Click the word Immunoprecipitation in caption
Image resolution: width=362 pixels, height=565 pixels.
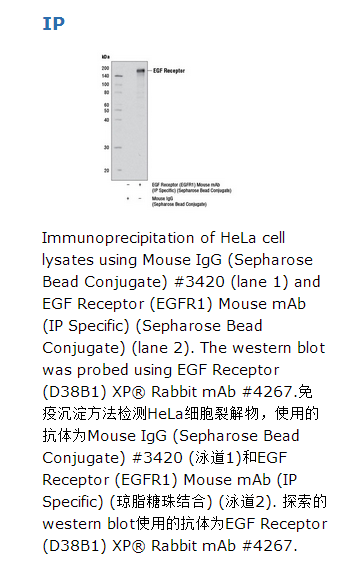pyautogui.click(x=118, y=238)
